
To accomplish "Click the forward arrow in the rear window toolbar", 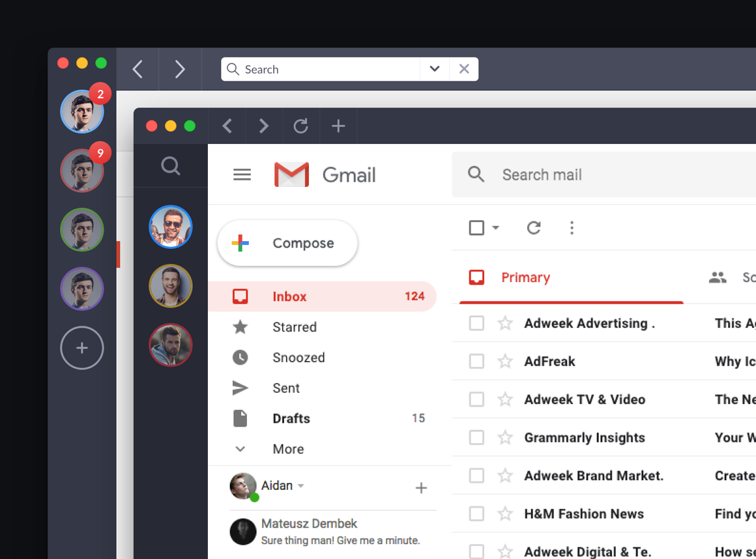I will click(180, 69).
